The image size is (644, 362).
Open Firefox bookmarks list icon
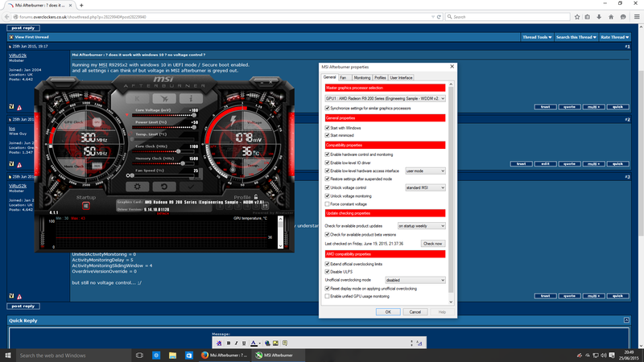pos(588,17)
